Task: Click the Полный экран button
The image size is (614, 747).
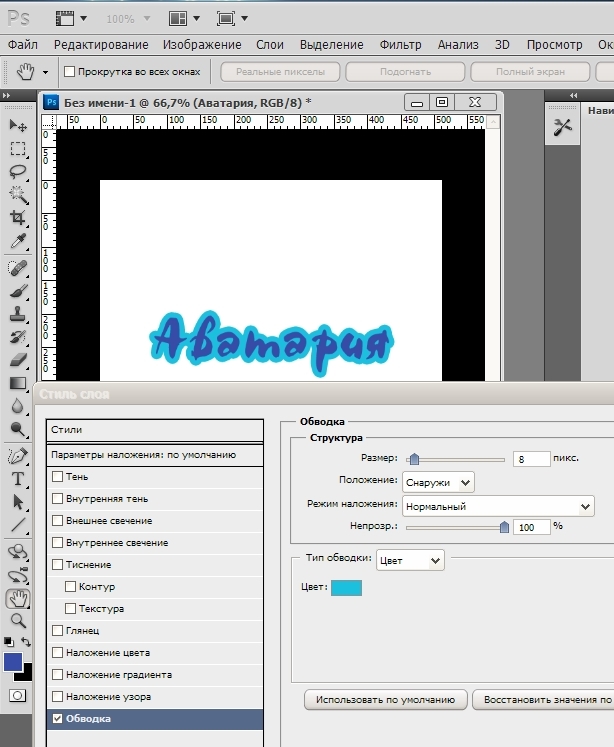Action: 530,71
